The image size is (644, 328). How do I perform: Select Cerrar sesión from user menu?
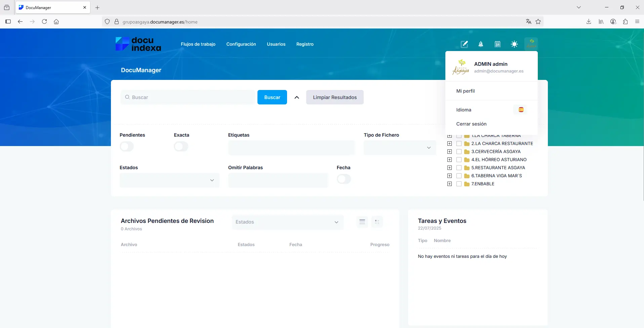pyautogui.click(x=471, y=124)
